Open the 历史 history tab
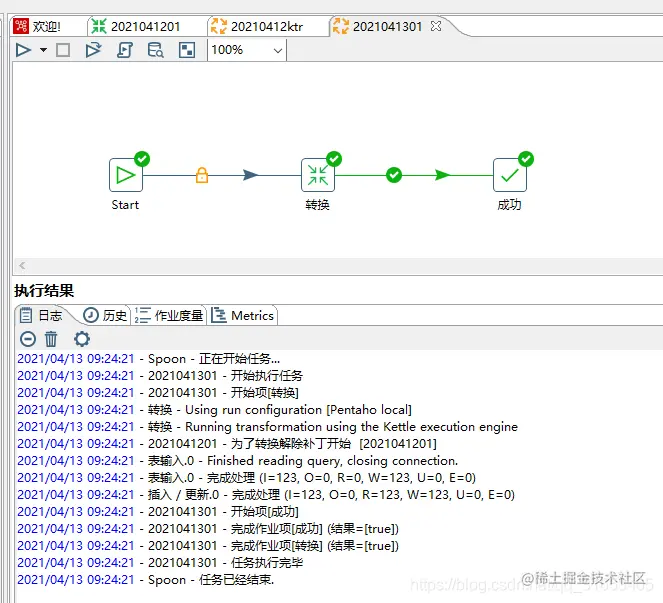 coord(105,315)
